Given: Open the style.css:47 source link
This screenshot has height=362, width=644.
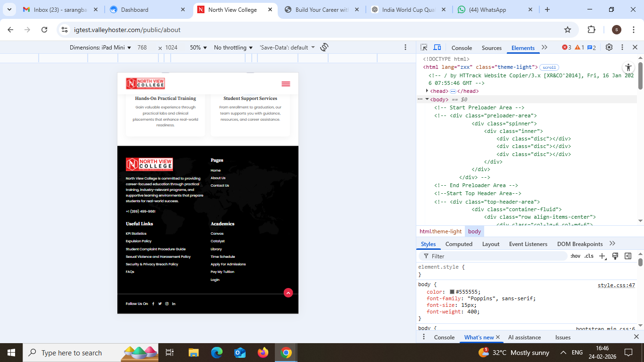Looking at the screenshot, I should click(616, 285).
